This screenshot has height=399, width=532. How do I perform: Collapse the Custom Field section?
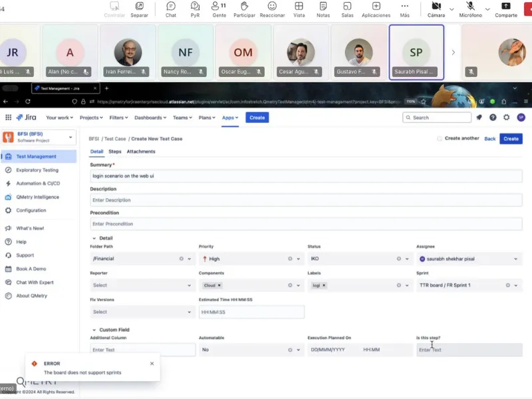(x=94, y=330)
